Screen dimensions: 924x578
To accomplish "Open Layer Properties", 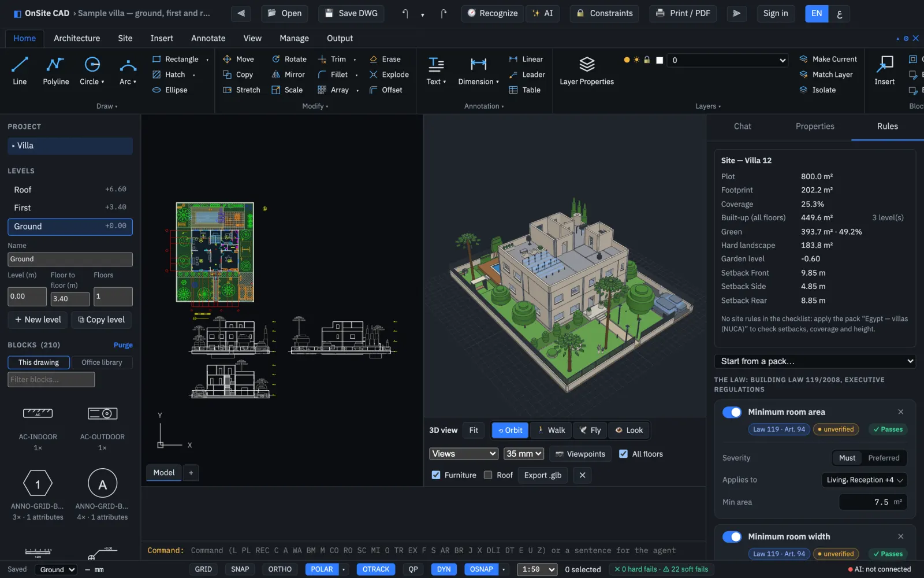I will click(x=587, y=71).
